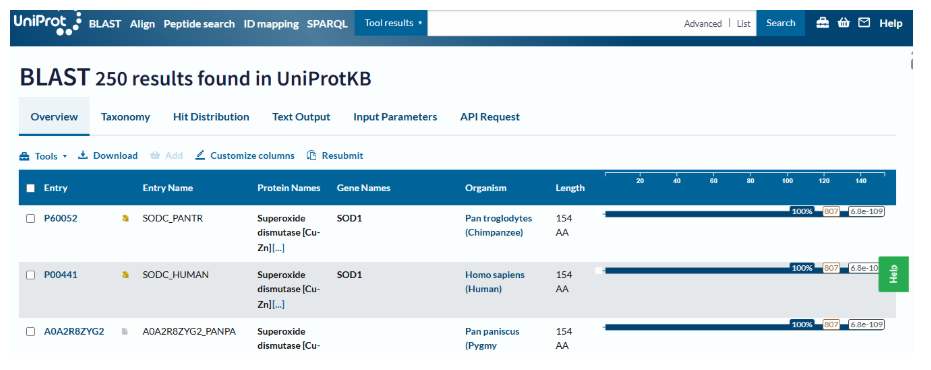Image resolution: width=931 pixels, height=370 pixels.
Task: Click the green Help side tab
Action: pyautogui.click(x=893, y=274)
